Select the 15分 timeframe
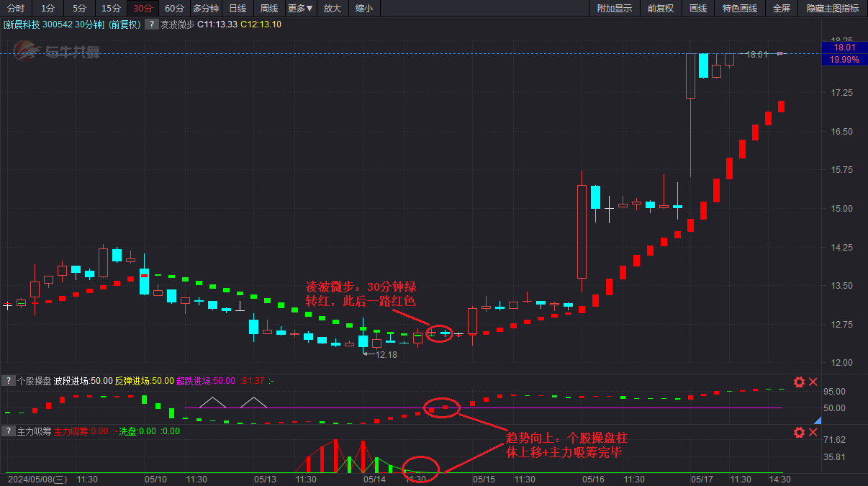 point(111,9)
